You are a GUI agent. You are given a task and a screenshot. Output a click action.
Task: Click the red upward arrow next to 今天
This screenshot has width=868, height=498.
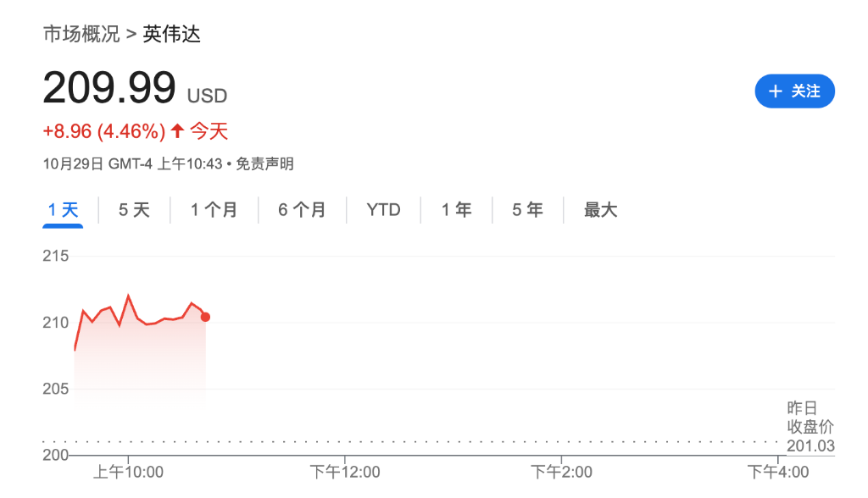176,131
